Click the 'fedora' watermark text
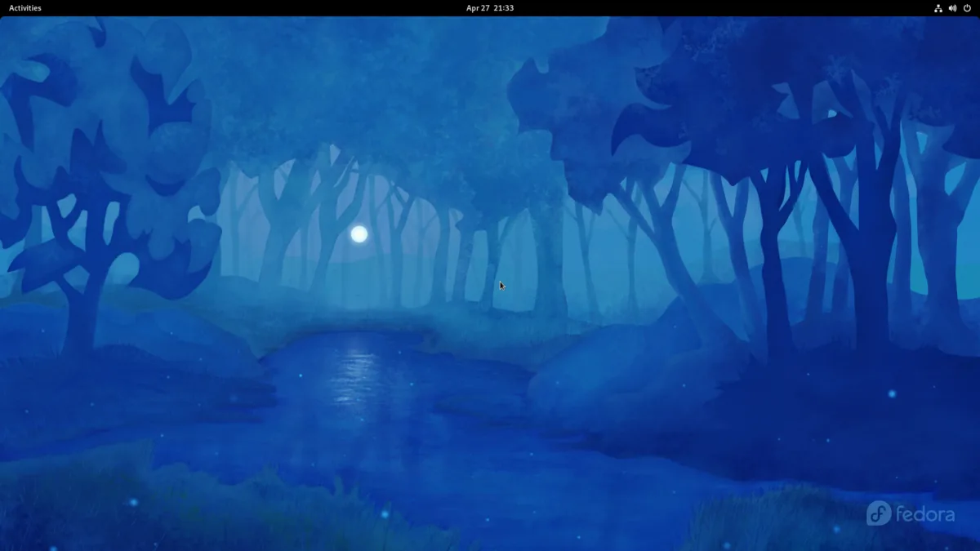980x551 pixels. click(x=925, y=513)
